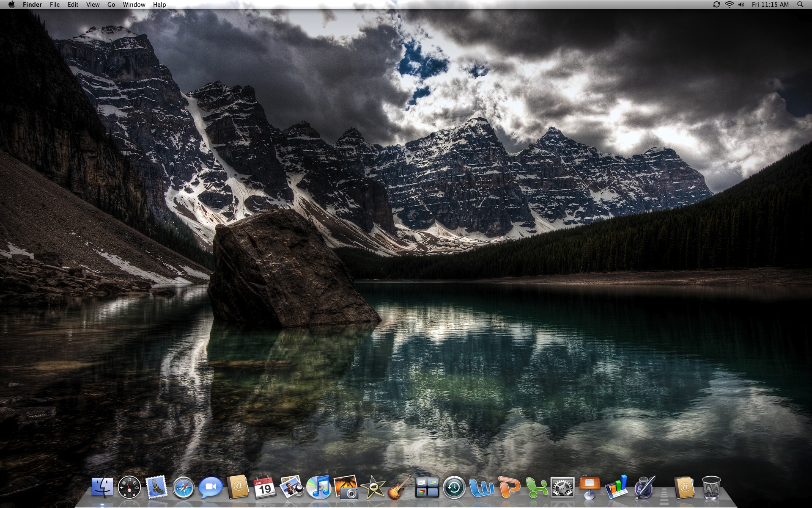Click the Fri 11:15 AM clock
Screen dimensions: 812x508
770,4
